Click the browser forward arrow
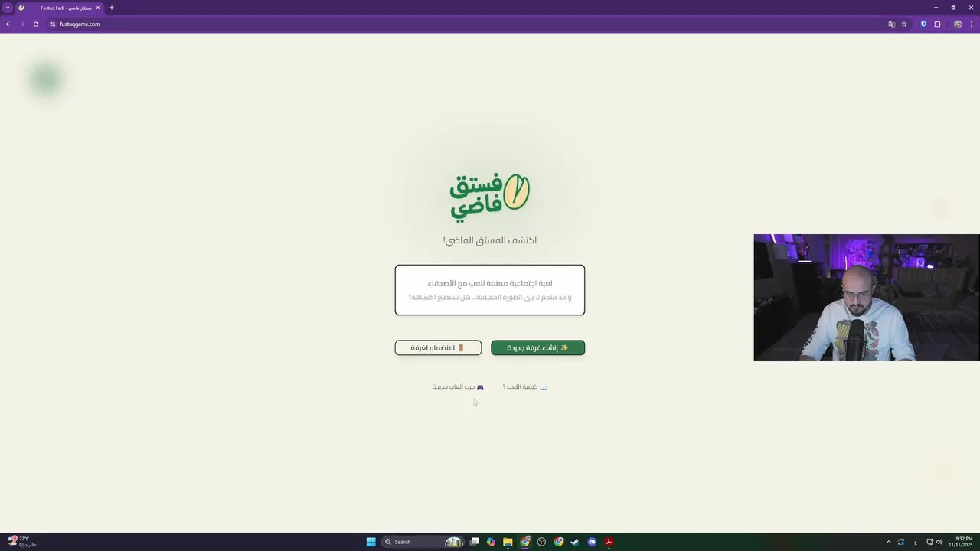 point(22,24)
